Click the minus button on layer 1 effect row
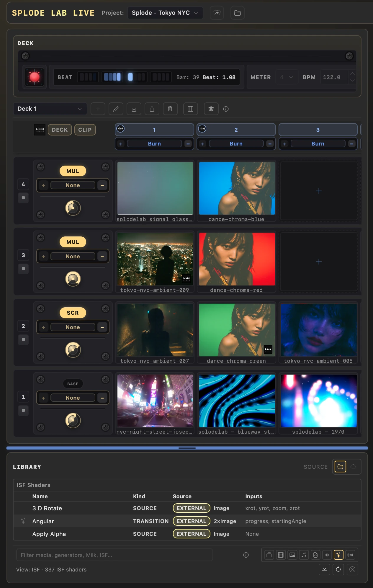373x588 pixels. [102, 398]
